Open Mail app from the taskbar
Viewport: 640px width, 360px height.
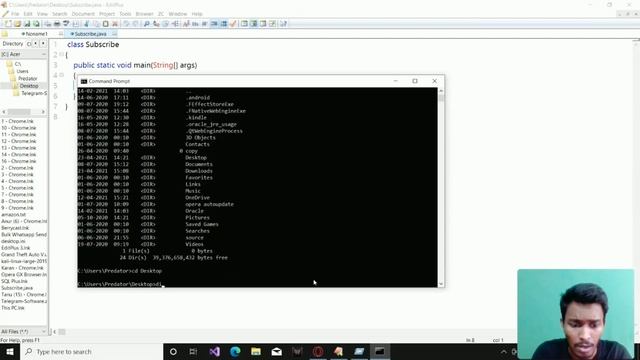(277, 351)
